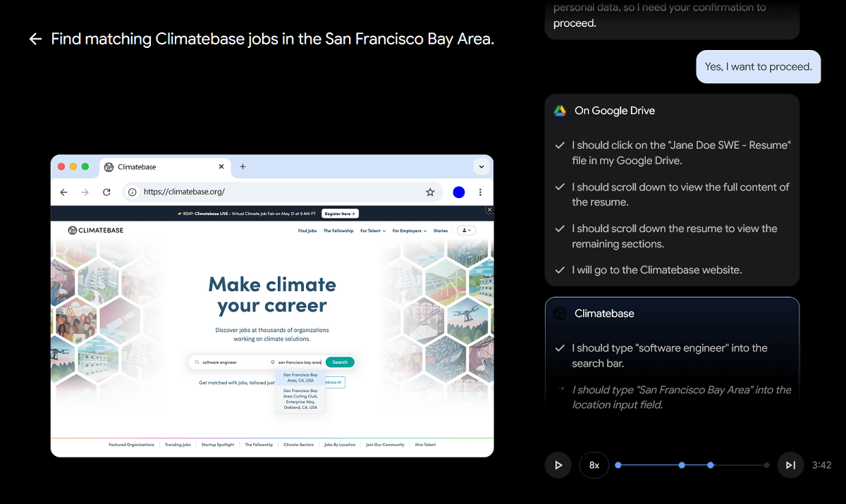Viewport: 846px width, 504px height.
Task: Click step 'scroll down to view the full content'
Action: click(680, 195)
